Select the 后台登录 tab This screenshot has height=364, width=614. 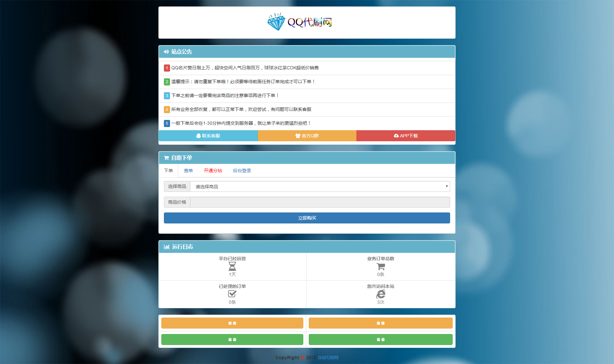point(242,171)
